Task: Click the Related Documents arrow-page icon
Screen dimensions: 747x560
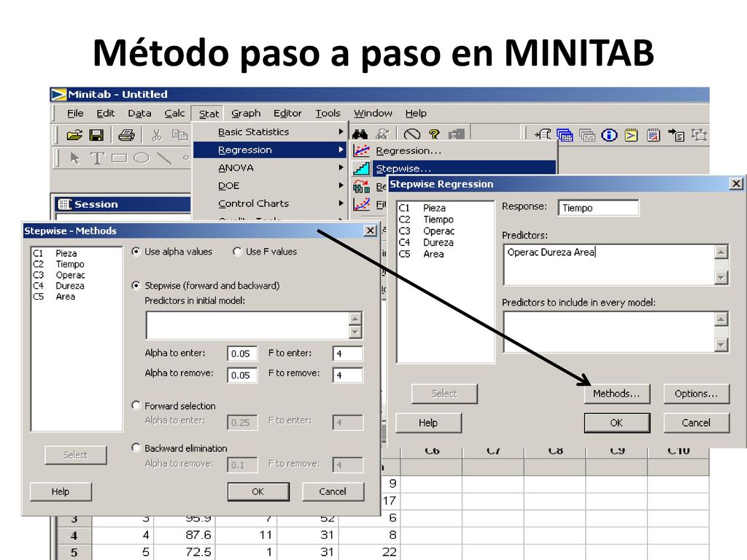Action: 676,135
